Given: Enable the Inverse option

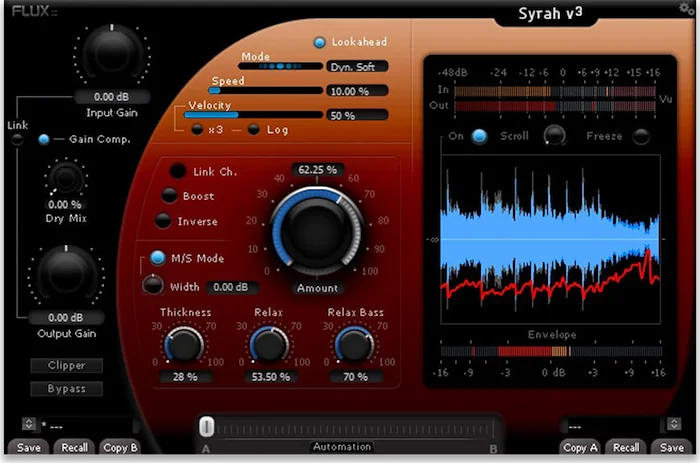Looking at the screenshot, I should pos(163,221).
